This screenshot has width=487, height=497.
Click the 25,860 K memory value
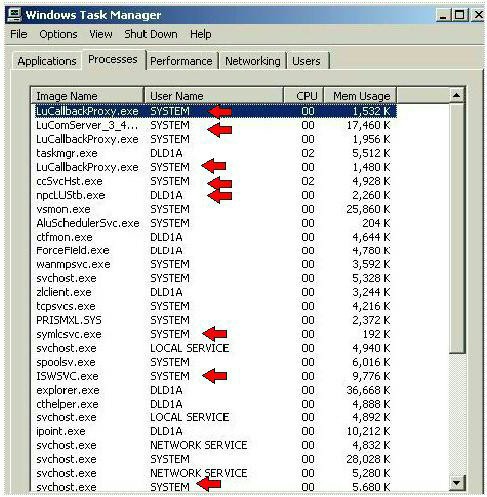(x=368, y=209)
